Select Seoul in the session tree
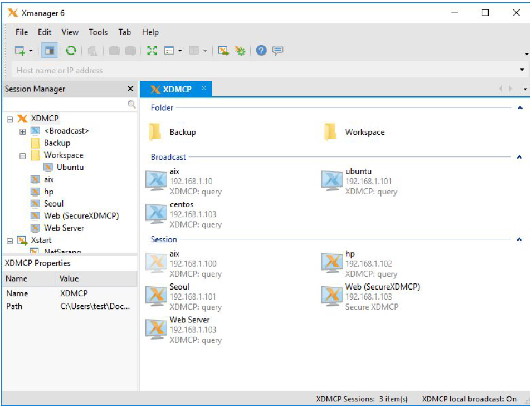This screenshot has height=407, width=532. pos(53,204)
